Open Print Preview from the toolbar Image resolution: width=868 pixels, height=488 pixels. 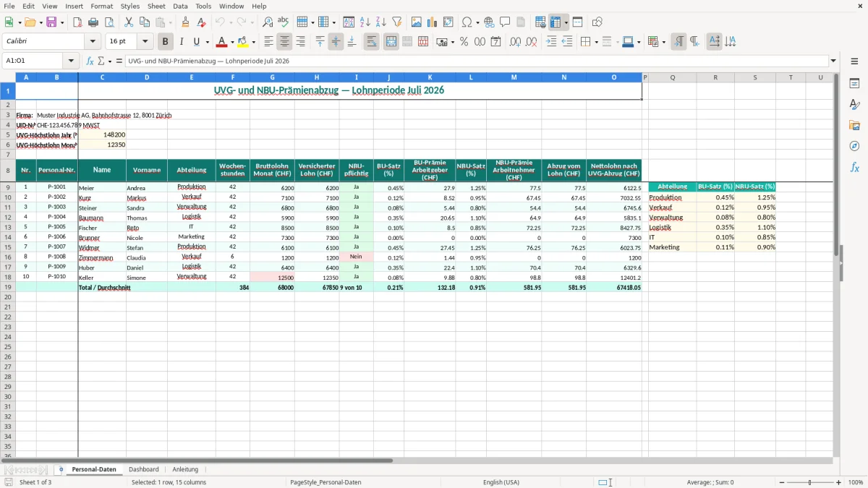coord(109,22)
